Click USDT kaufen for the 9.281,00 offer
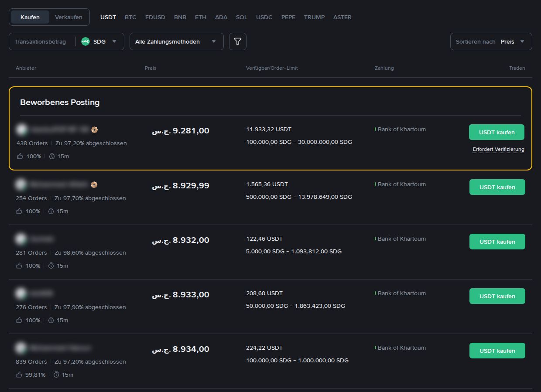This screenshot has width=541, height=392. click(496, 132)
